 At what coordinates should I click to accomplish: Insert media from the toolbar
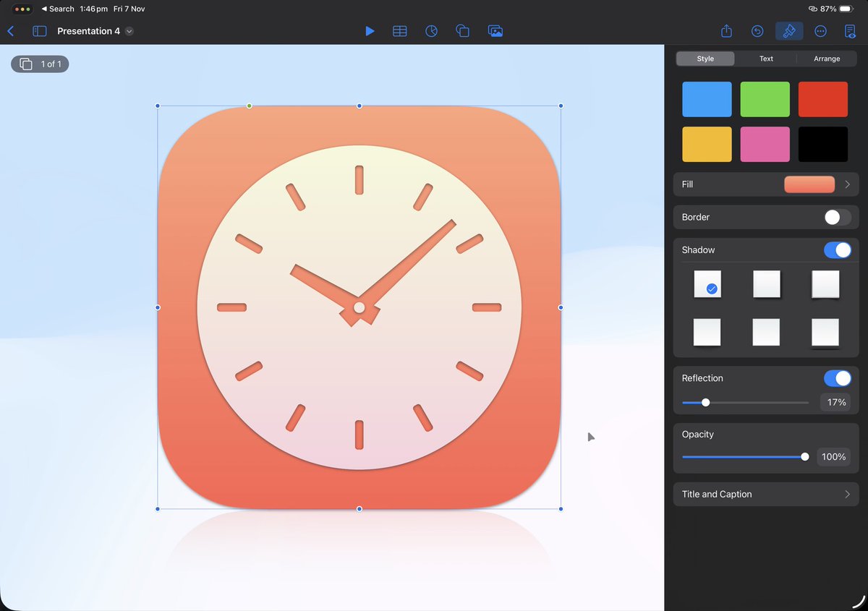[495, 31]
